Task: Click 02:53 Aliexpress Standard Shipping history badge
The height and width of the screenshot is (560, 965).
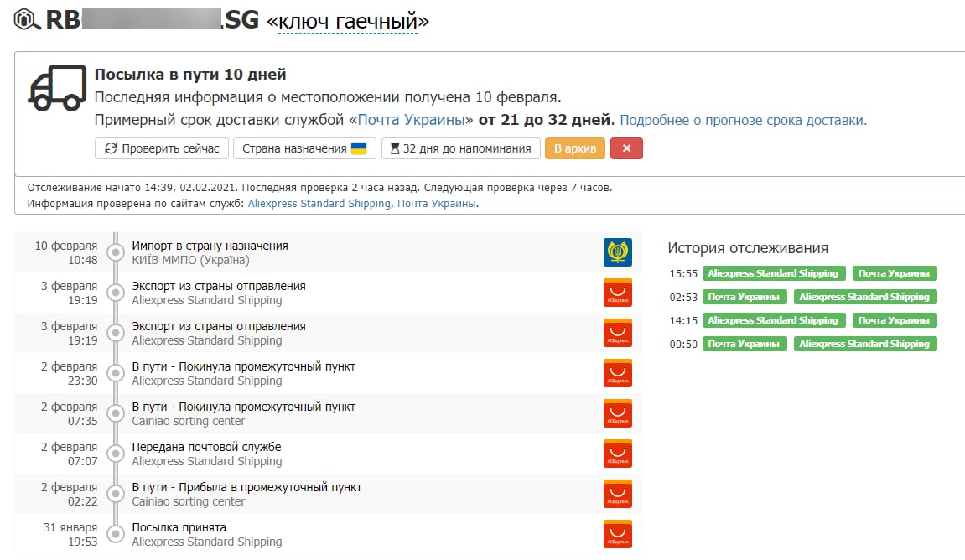Action: (x=864, y=297)
